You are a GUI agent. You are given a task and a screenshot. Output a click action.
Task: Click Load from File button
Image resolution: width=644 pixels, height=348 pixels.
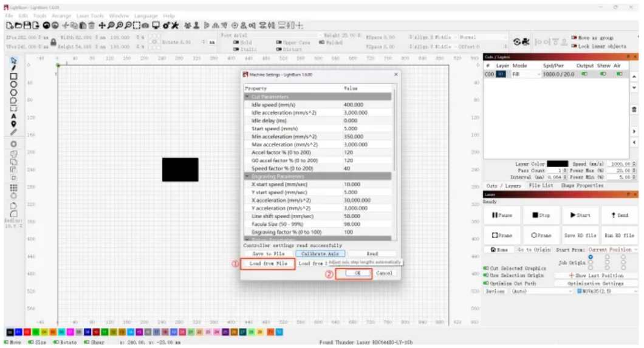(x=268, y=264)
